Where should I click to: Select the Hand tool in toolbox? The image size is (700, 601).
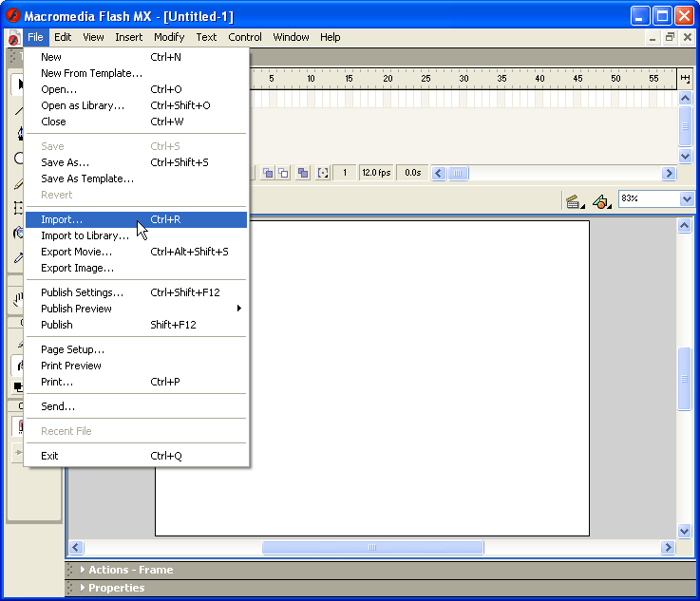pos(18,299)
